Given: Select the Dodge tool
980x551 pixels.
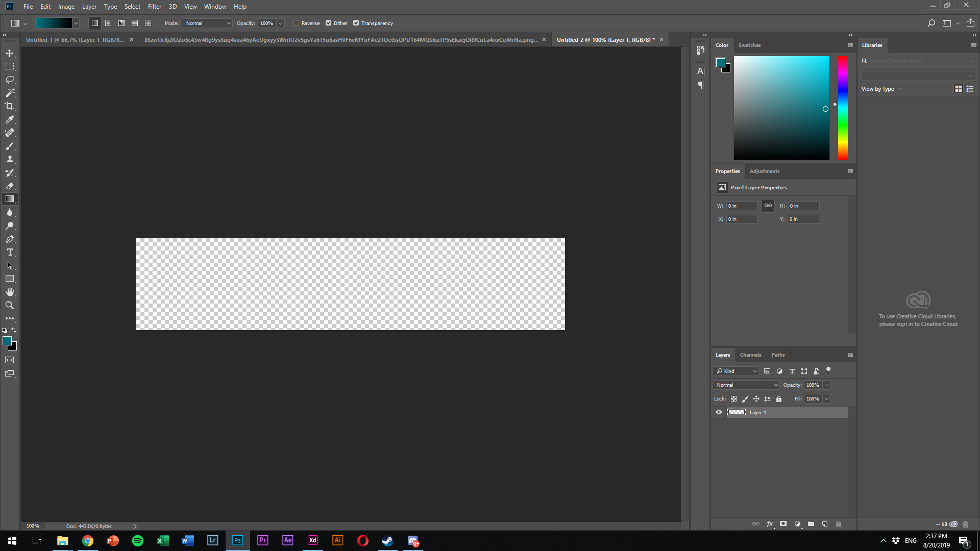Looking at the screenshot, I should tap(10, 226).
